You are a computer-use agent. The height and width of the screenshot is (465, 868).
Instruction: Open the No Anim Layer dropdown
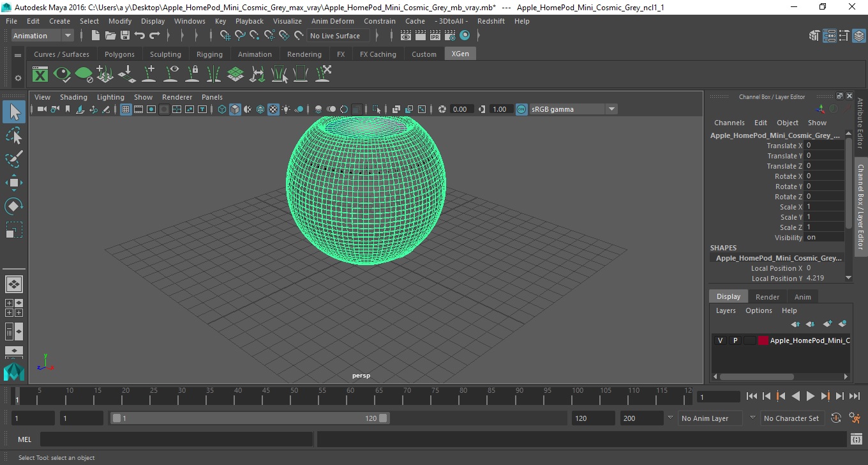click(711, 418)
